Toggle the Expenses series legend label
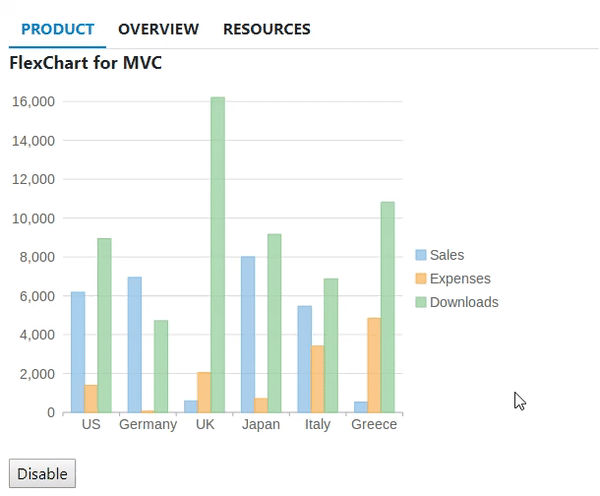Image resolution: width=600 pixels, height=496 pixels. [x=460, y=278]
